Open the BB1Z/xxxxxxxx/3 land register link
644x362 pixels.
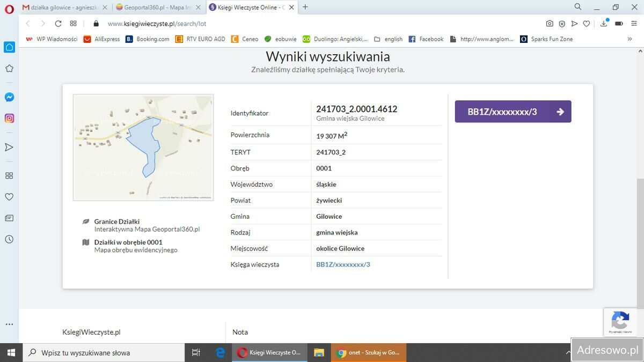343,264
